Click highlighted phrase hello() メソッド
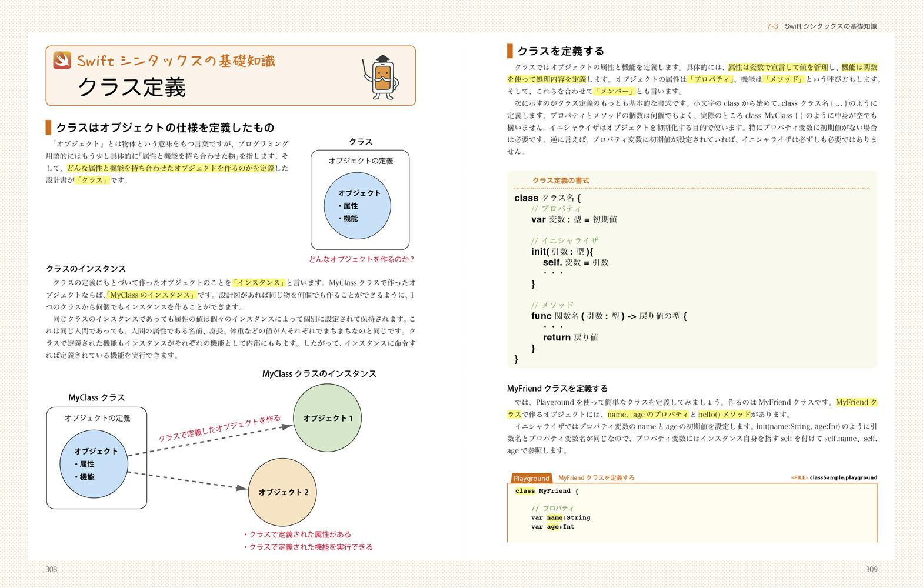The width and height of the screenshot is (923, 588). (724, 415)
